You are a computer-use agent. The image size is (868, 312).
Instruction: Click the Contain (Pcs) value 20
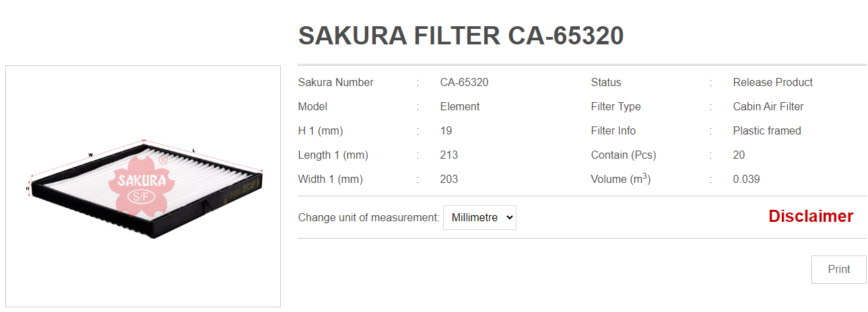click(739, 155)
